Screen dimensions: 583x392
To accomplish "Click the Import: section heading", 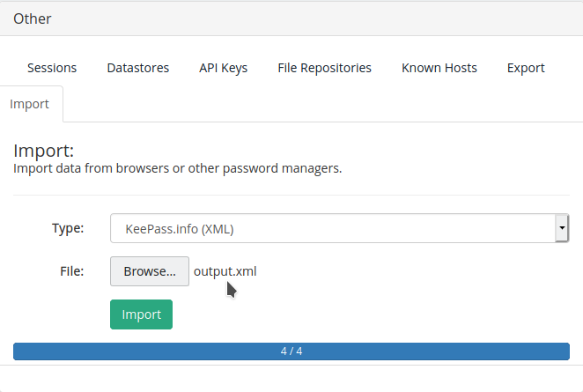I will coord(44,151).
